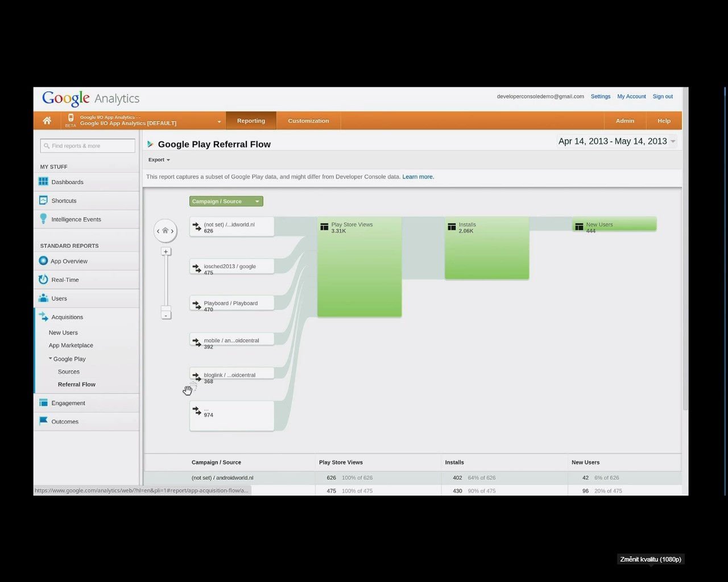Select the Users people icon

click(x=43, y=298)
